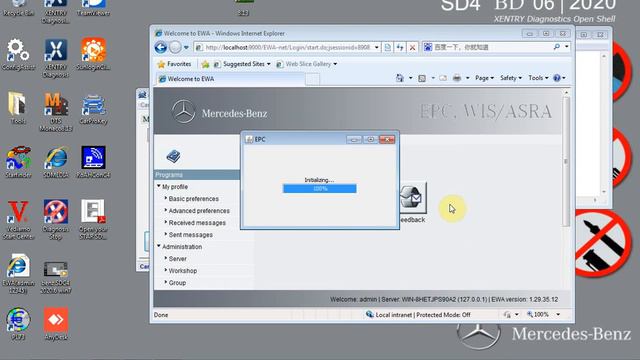Refresh the EWA page

click(400, 47)
